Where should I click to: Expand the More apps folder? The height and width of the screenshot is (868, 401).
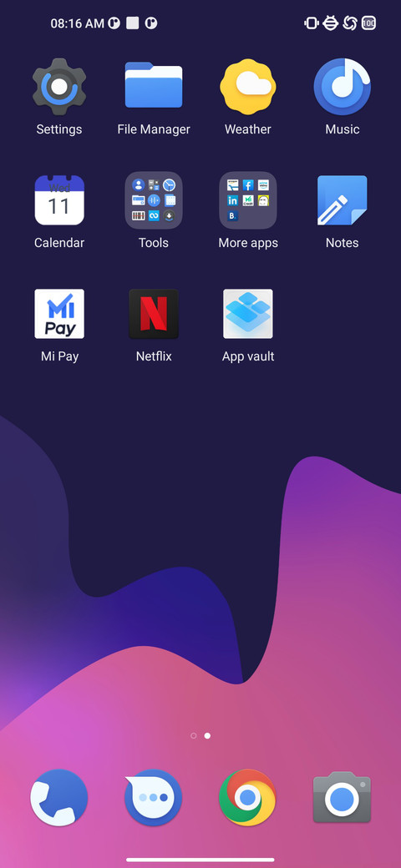[248, 200]
